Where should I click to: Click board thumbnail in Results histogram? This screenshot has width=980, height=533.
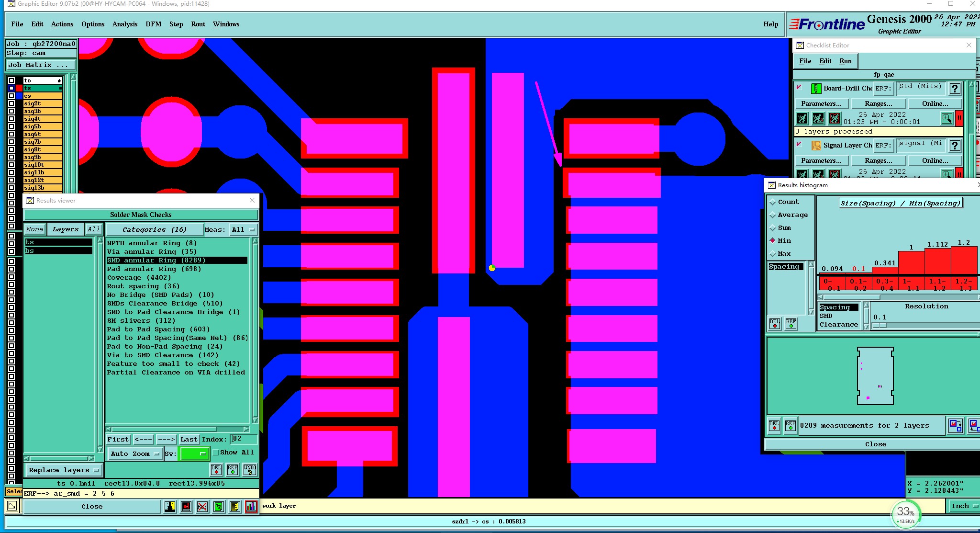[x=875, y=376]
